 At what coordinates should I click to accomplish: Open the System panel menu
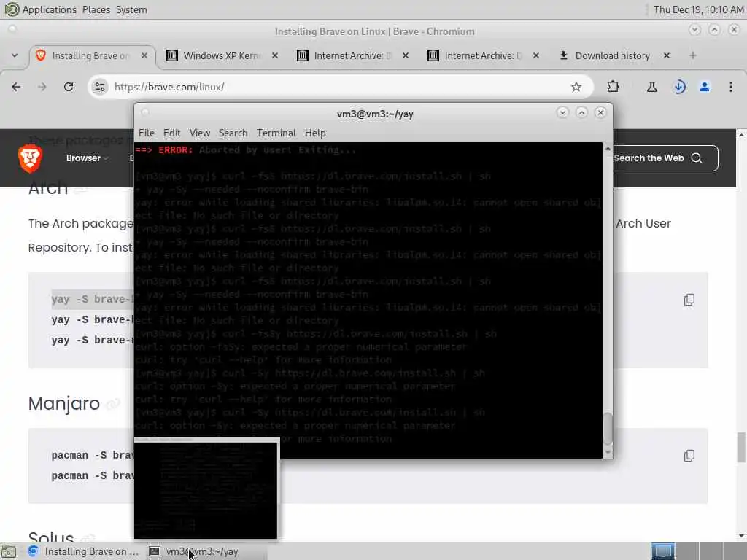pos(131,9)
